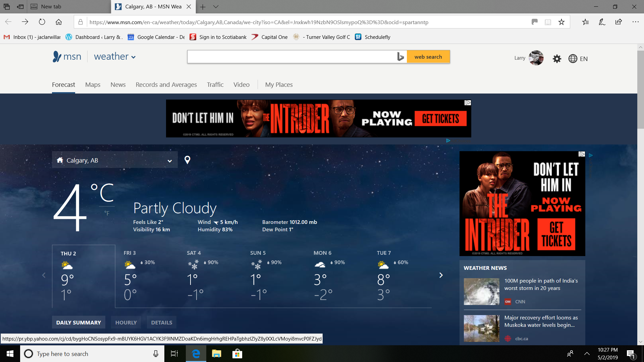Switch temperature unit to °F
The width and height of the screenshot is (644, 362).
(107, 213)
